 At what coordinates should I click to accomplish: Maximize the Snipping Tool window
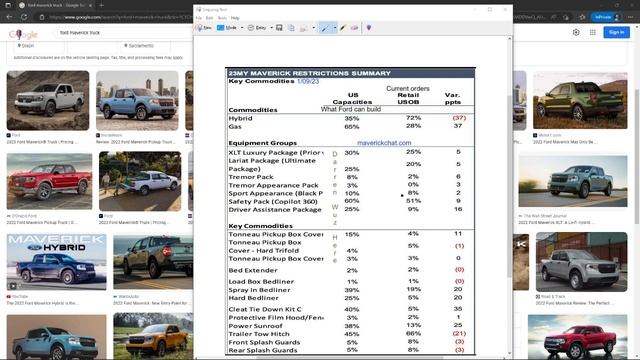[x=490, y=9]
